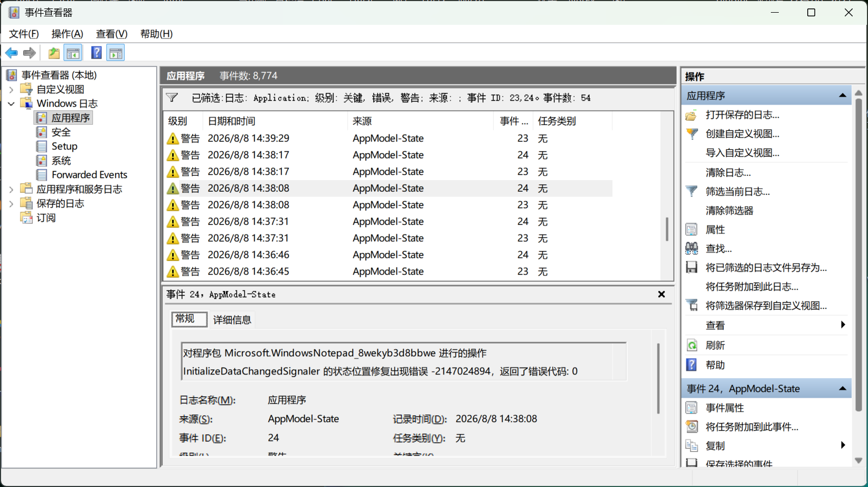Click 清除筛选器 in actions pane
868x487 pixels.
pyautogui.click(x=729, y=211)
